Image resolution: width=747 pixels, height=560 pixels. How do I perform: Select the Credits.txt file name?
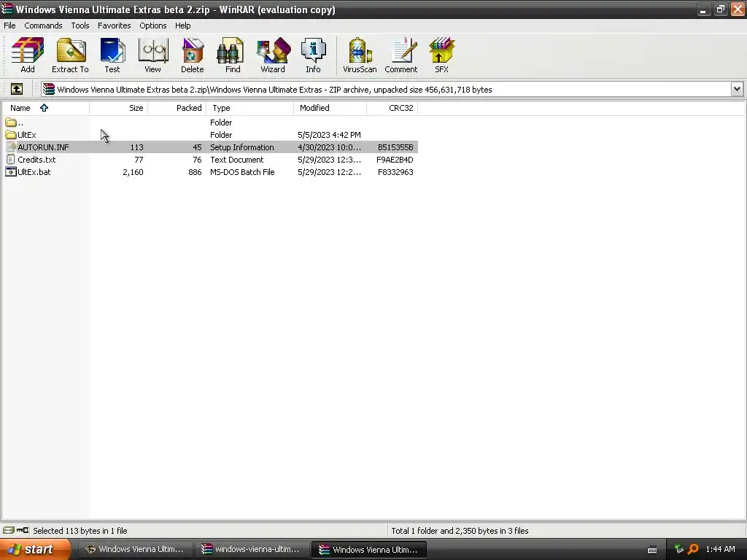36,160
